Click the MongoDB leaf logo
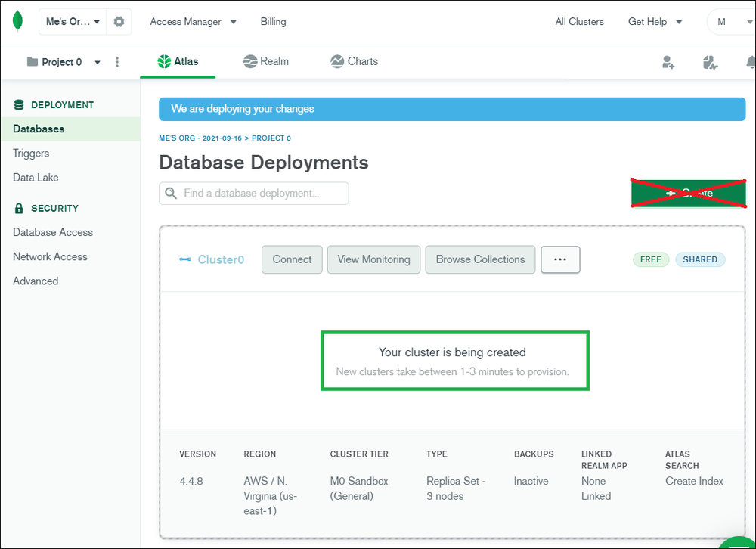This screenshot has width=756, height=549. tap(17, 20)
